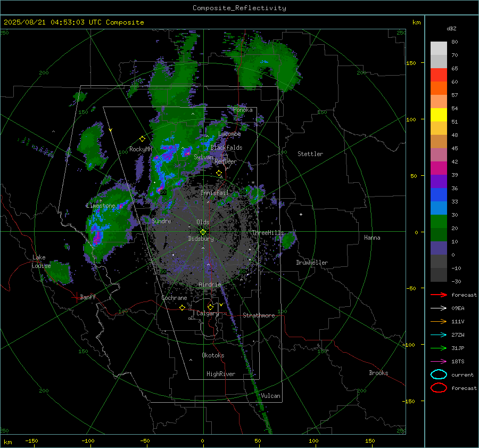Click the Strathmore label
This screenshot has width=479, height=448.
(x=259, y=315)
